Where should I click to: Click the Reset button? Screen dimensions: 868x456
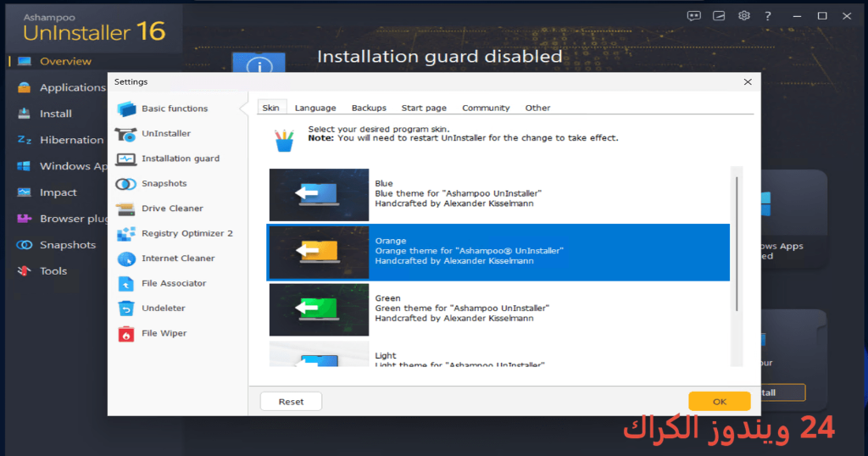point(292,402)
